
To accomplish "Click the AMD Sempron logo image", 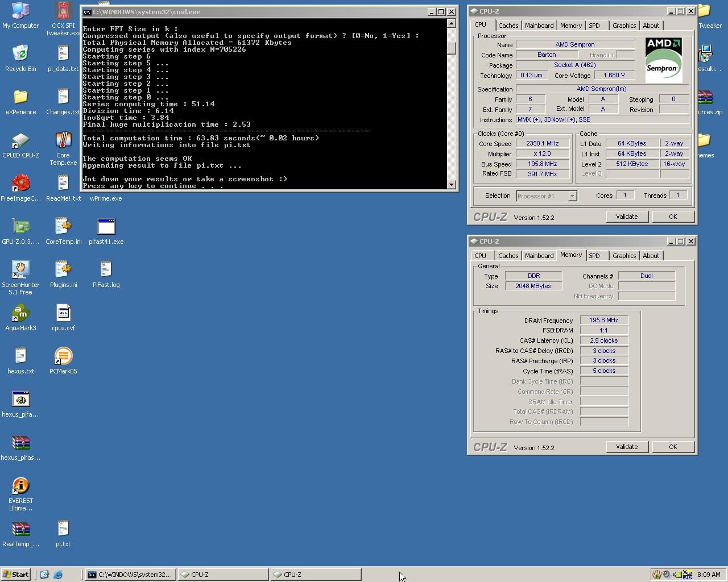I will 664,60.
